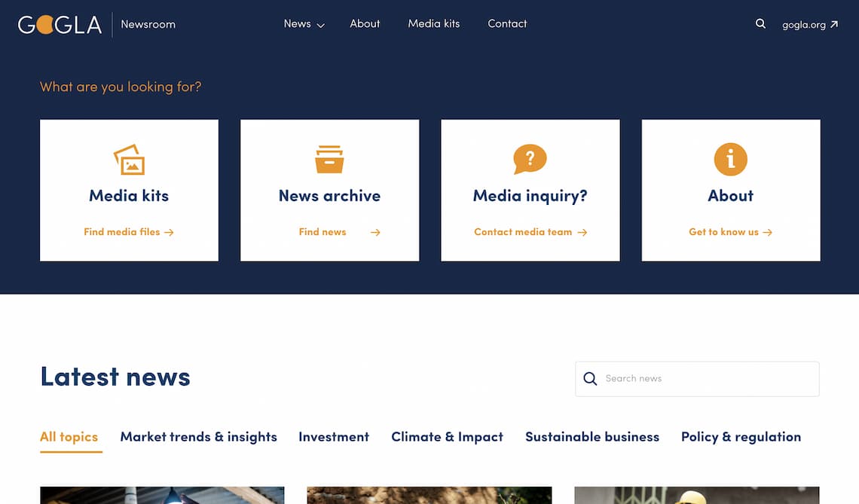Open Media kits in the top navigation
The image size is (859, 504).
[x=433, y=24]
